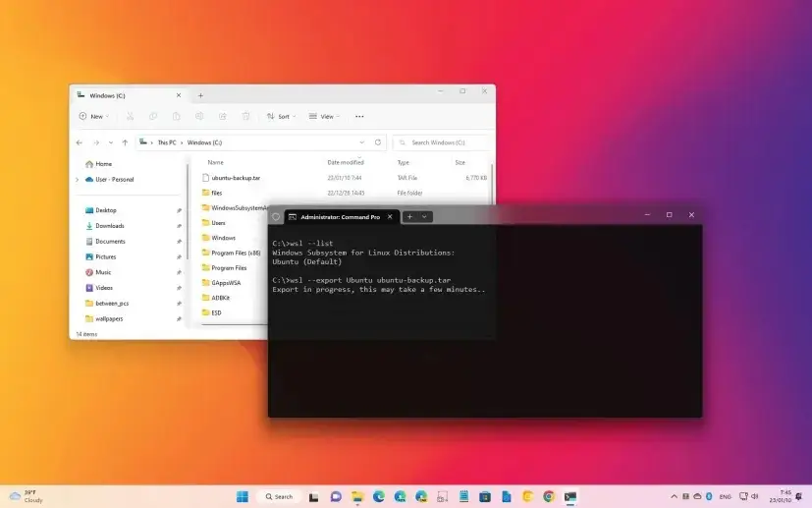This screenshot has width=812, height=508.
Task: Open the weather widget showing Cloudy
Action: pyautogui.click(x=26, y=496)
